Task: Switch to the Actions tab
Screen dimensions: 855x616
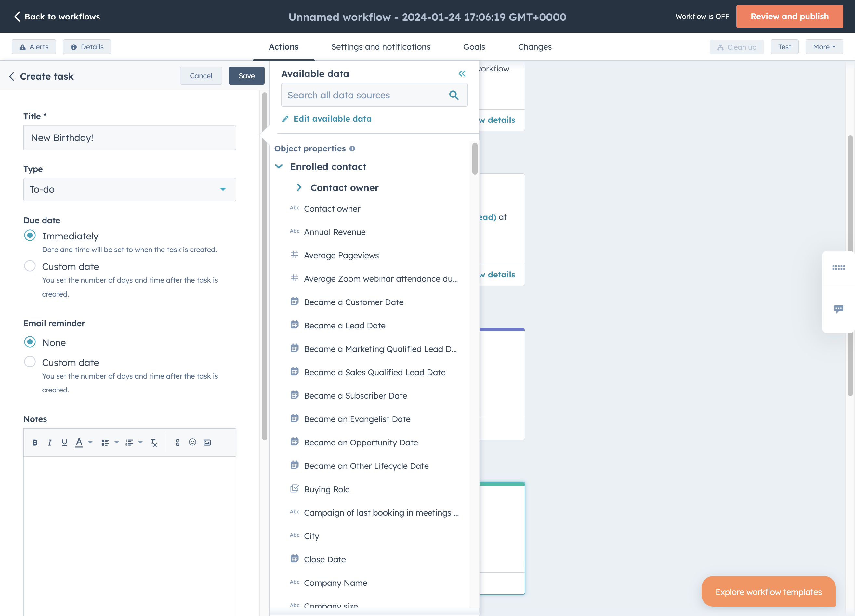Action: tap(283, 47)
